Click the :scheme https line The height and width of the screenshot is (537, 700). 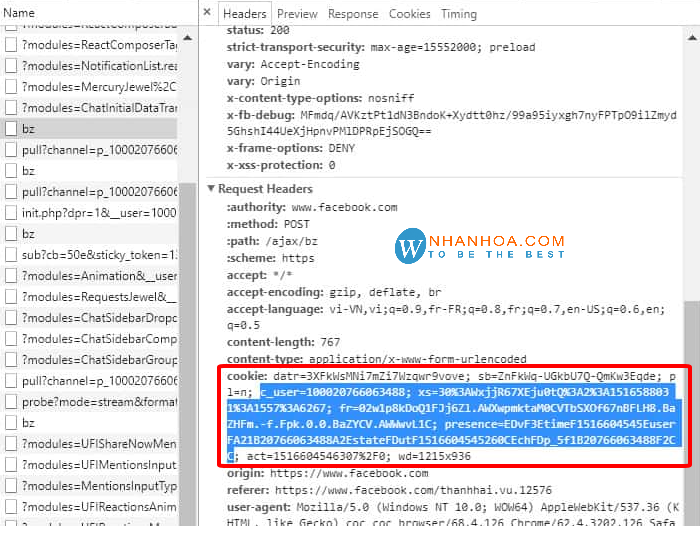[270, 258]
